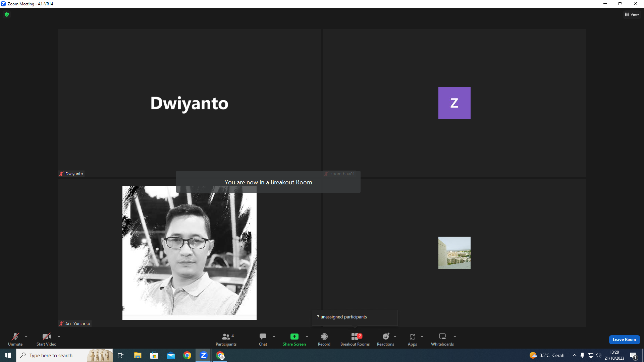Open Whiteboards
The image size is (644, 362).
442,339
